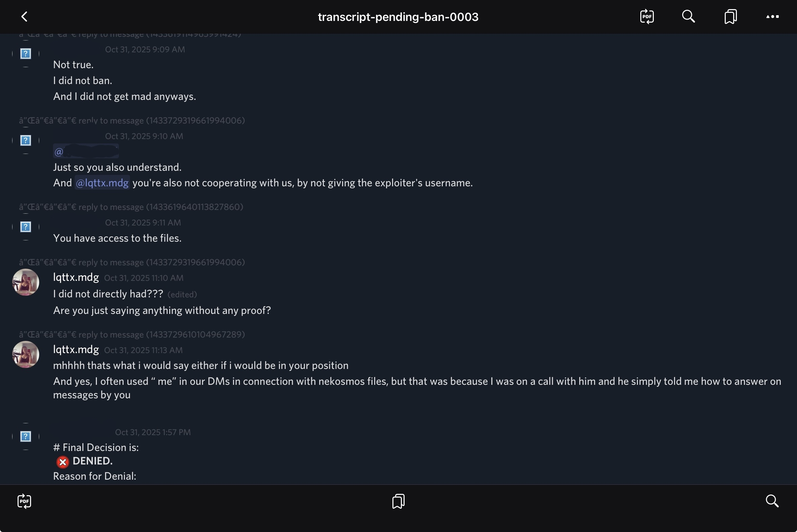Tap the bottom-left PDF convert icon
Viewport: 797px width, 532px height.
click(24, 501)
